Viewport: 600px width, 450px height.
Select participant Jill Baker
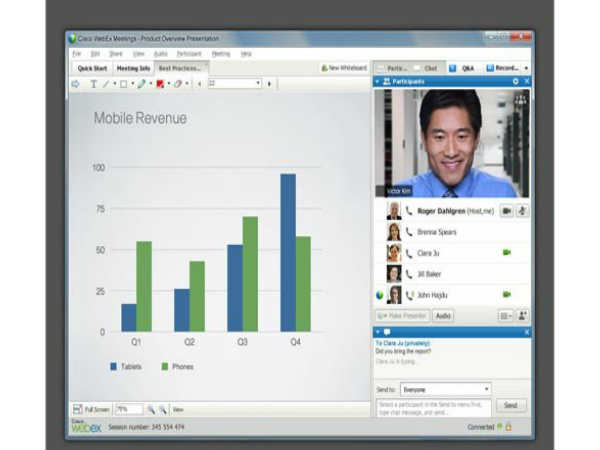click(x=452, y=274)
